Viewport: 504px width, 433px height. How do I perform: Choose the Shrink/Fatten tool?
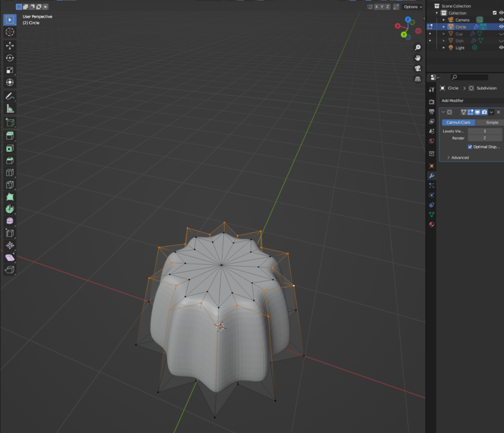pyautogui.click(x=10, y=245)
